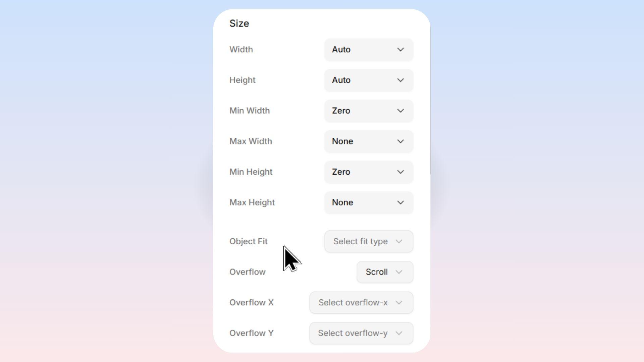This screenshot has width=644, height=362.
Task: Click the chevron next to Select fit type
Action: [399, 241]
